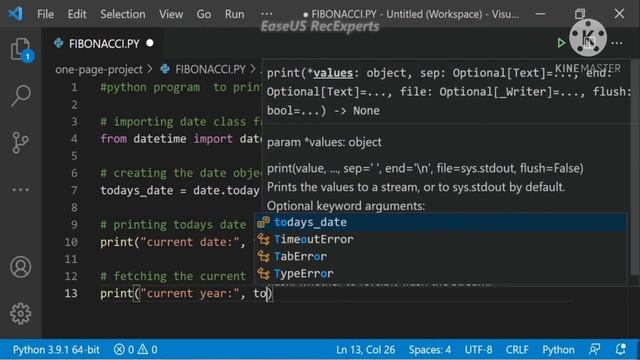
Task: Show overflow menu items ellipsis in menu bar
Action: (x=267, y=14)
